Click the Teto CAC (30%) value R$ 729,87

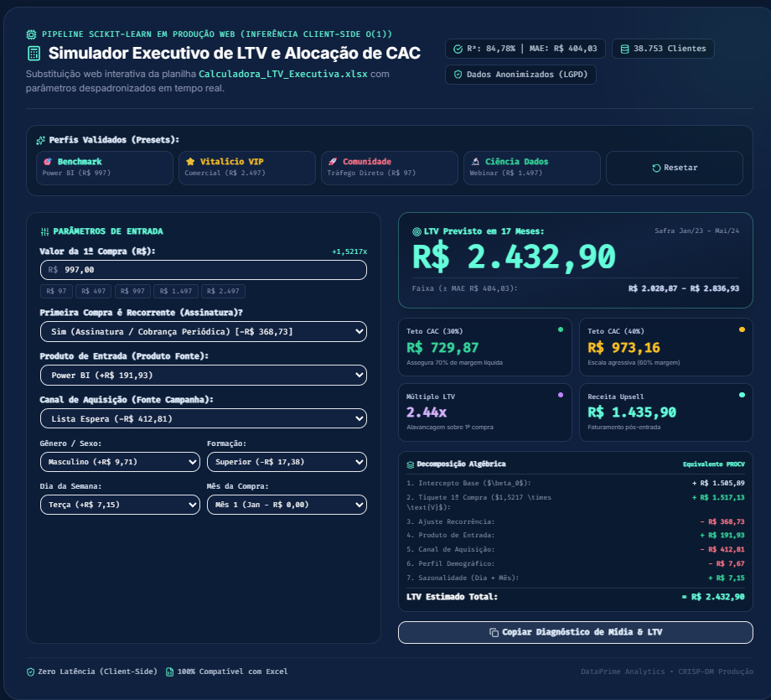pyautogui.click(x=442, y=348)
